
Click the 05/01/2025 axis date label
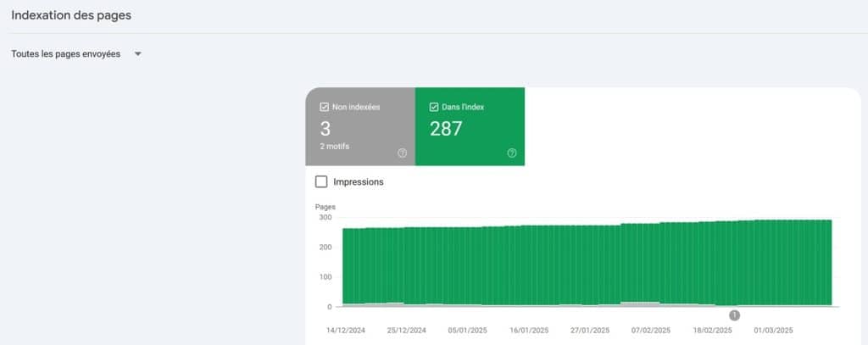[468, 330]
